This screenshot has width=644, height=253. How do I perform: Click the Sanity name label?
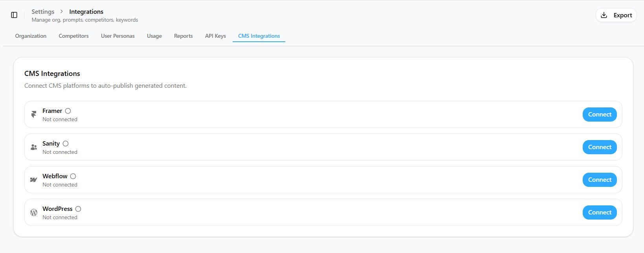[x=51, y=144]
